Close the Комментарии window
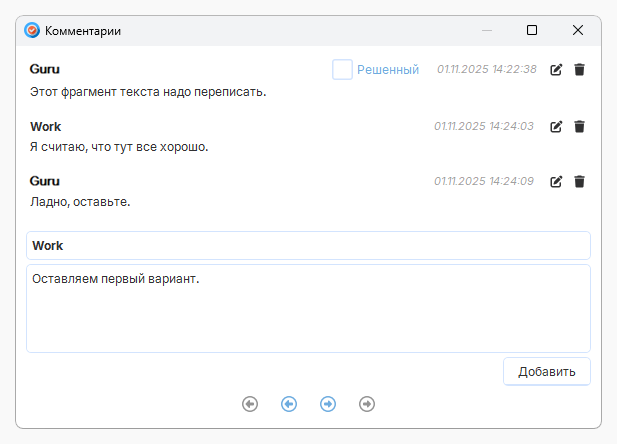617x444 pixels. pyautogui.click(x=578, y=31)
